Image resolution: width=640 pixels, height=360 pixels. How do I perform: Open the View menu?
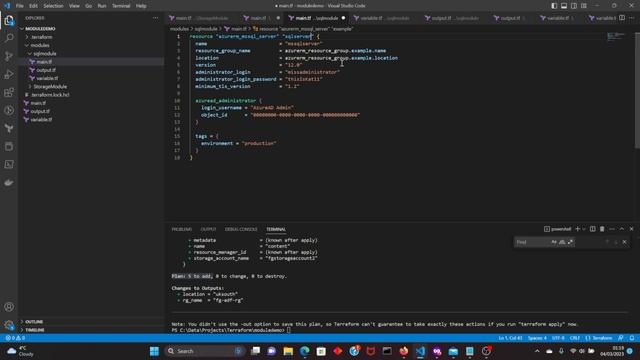[74, 6]
